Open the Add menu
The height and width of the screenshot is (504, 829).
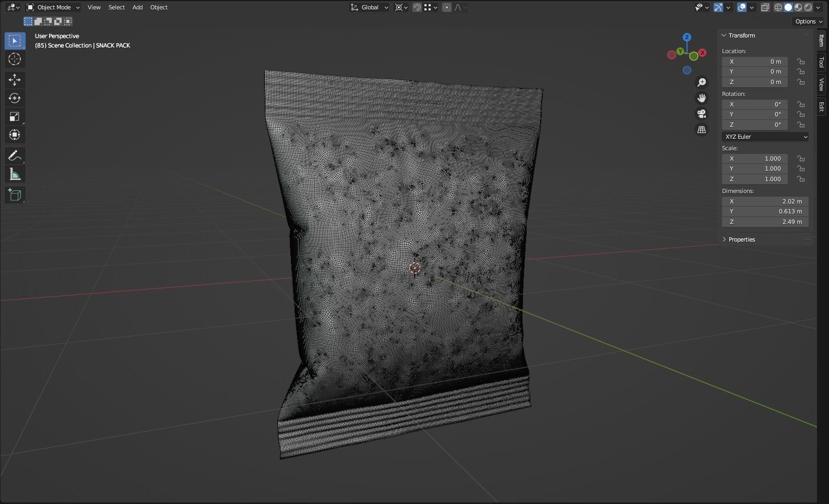point(137,7)
